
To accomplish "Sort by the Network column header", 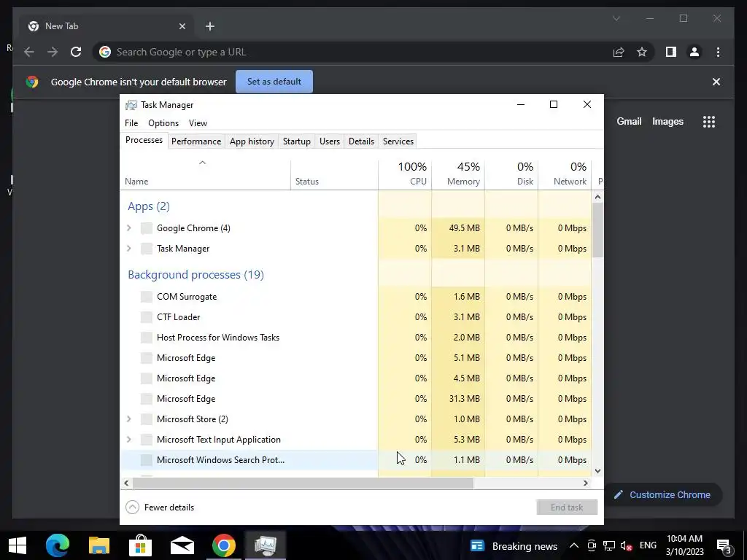I will pyautogui.click(x=565, y=175).
